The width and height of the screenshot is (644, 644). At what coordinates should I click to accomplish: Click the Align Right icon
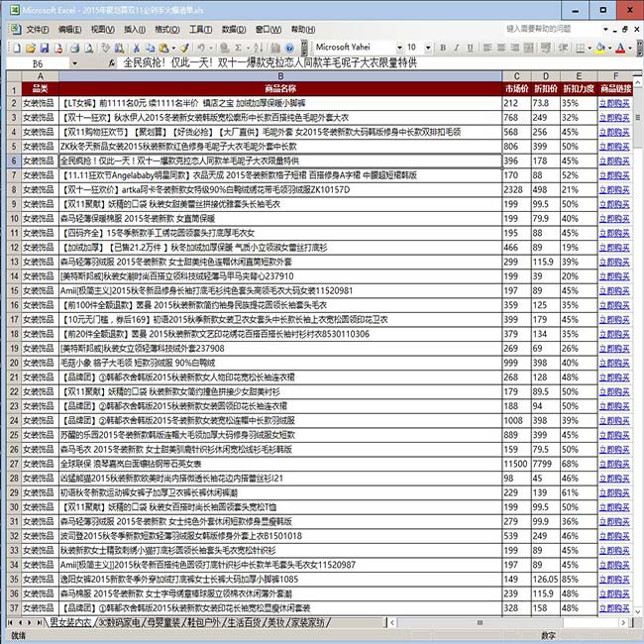point(515,48)
